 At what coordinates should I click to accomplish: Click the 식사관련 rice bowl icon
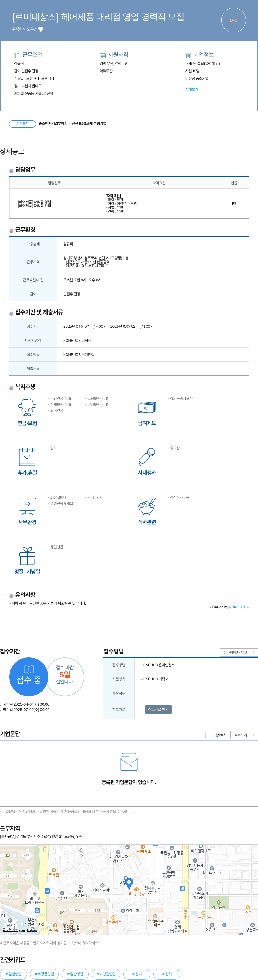tap(147, 506)
